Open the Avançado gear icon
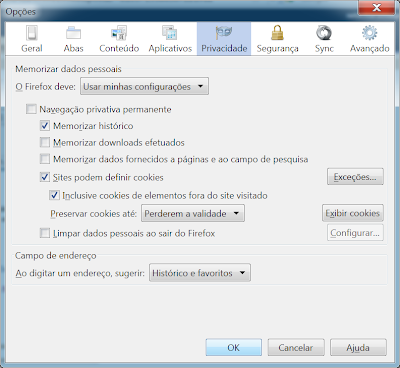 369,33
